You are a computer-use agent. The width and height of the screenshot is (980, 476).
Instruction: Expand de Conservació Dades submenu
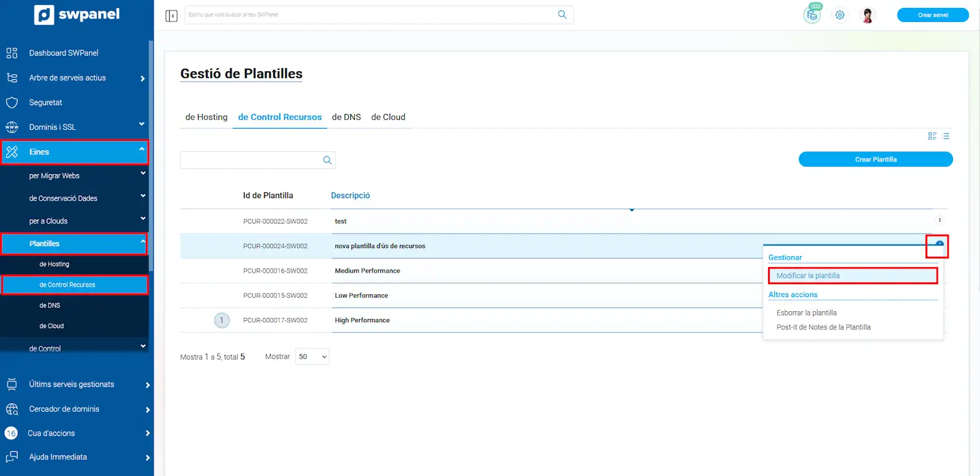coord(143,196)
